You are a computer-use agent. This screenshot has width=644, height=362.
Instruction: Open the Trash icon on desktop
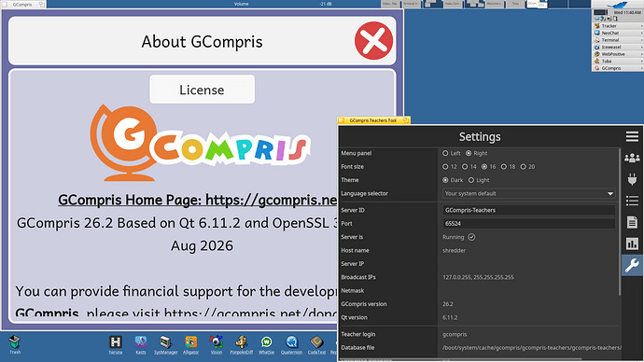click(15, 344)
